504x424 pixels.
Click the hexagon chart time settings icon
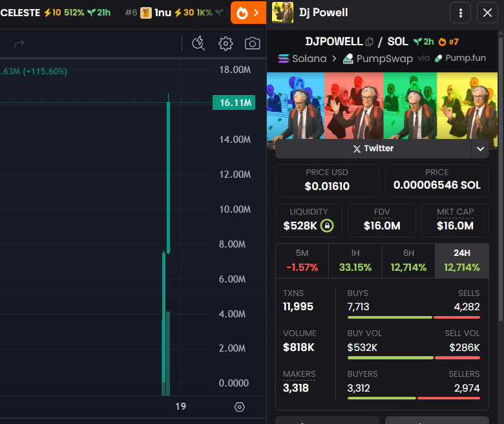click(240, 407)
